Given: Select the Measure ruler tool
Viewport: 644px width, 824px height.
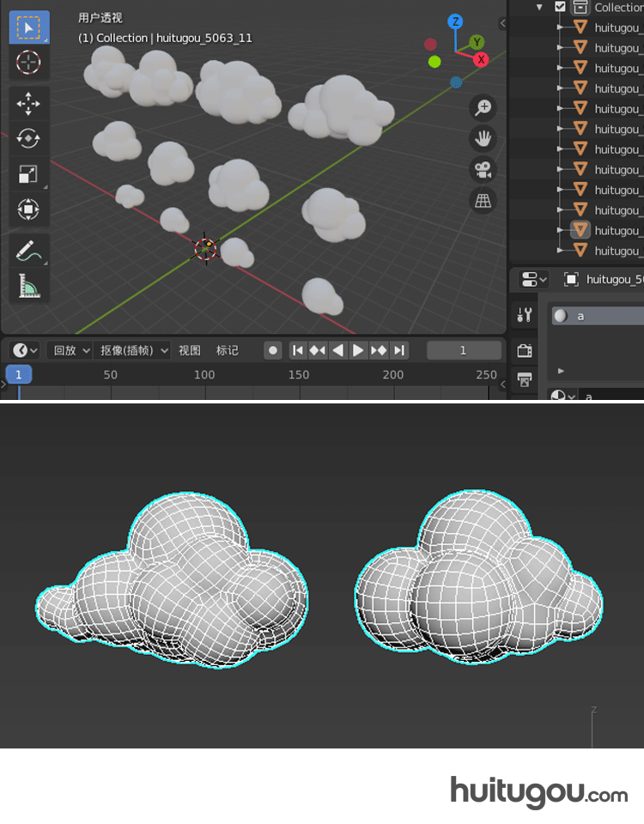Looking at the screenshot, I should point(29,286).
